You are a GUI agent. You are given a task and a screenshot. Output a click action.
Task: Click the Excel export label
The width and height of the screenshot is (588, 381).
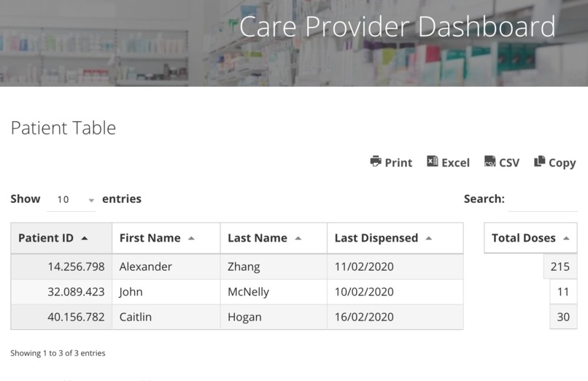(x=456, y=163)
